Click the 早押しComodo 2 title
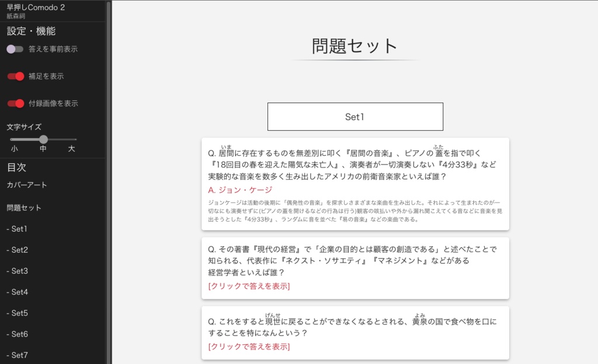Screen dimensions: 598x364 [x=36, y=7]
